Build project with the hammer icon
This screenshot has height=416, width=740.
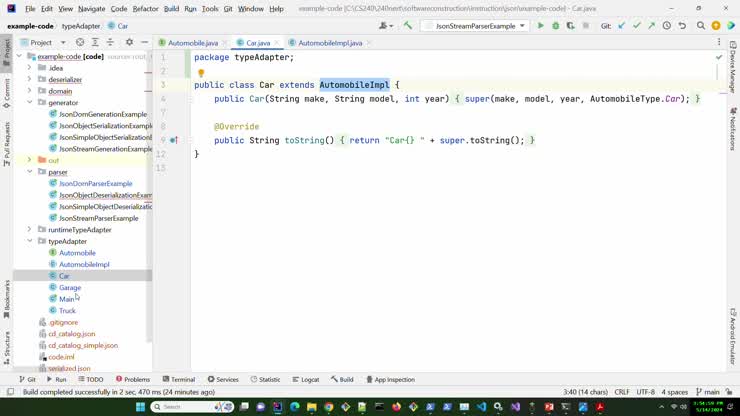(x=407, y=26)
